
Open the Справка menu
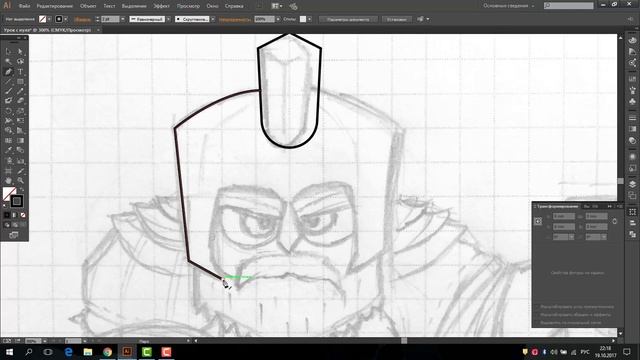pos(234,6)
